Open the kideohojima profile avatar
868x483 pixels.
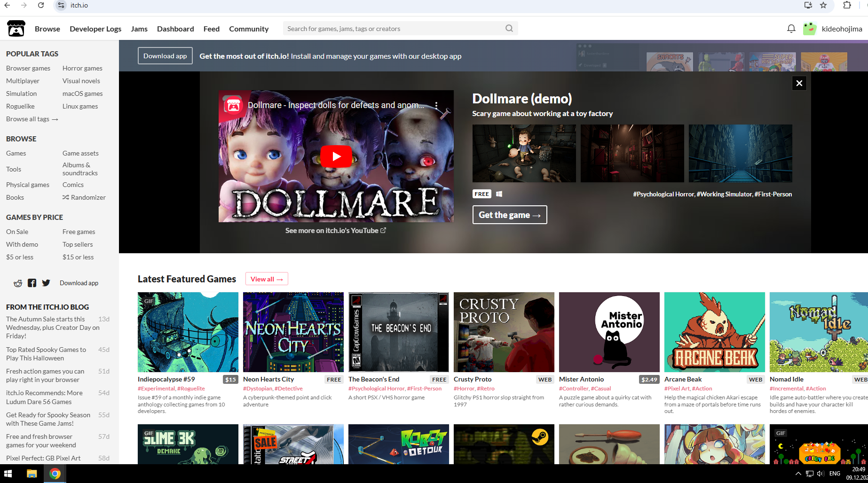pos(810,29)
